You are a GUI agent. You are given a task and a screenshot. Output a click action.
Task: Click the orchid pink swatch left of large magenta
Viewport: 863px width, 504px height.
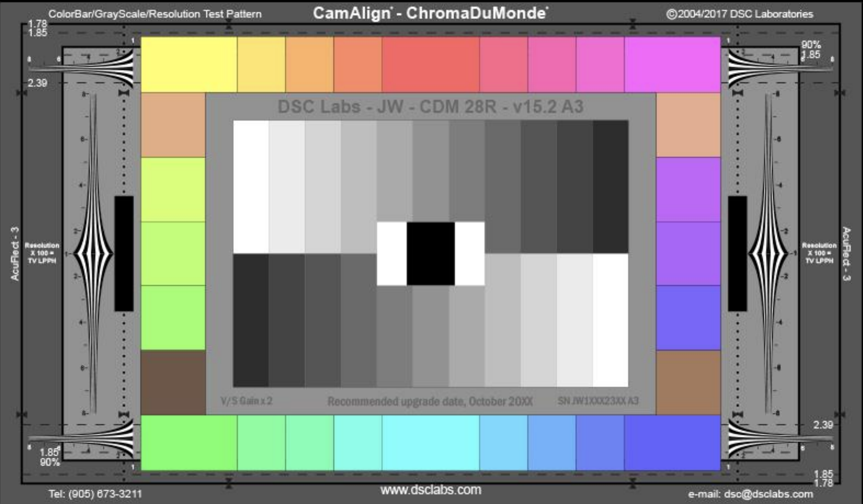tap(600, 65)
